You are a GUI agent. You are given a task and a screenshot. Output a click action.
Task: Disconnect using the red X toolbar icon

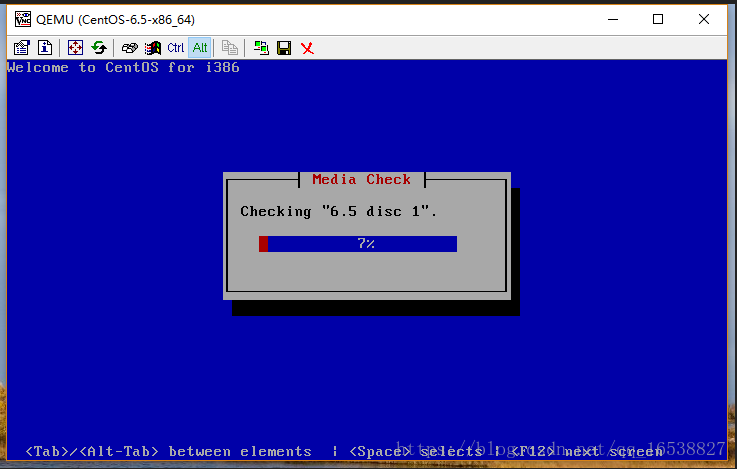click(307, 48)
